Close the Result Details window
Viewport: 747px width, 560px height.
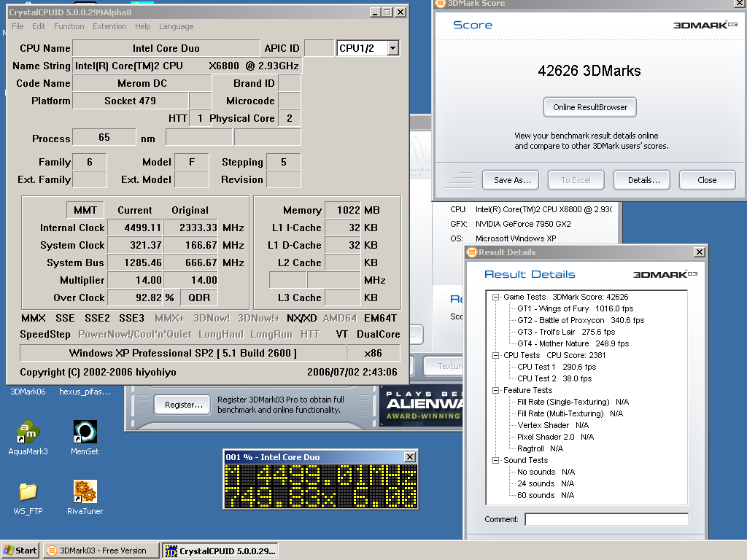[x=700, y=252]
